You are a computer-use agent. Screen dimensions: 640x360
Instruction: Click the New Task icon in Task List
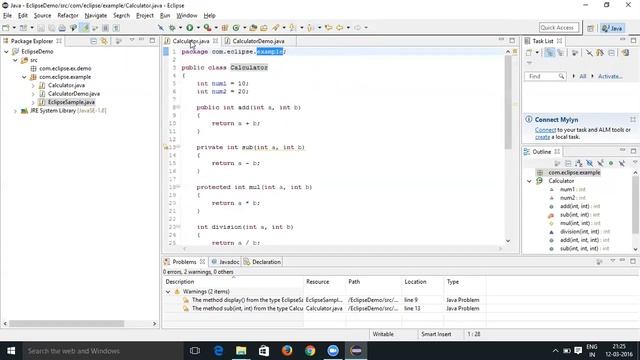click(x=529, y=53)
